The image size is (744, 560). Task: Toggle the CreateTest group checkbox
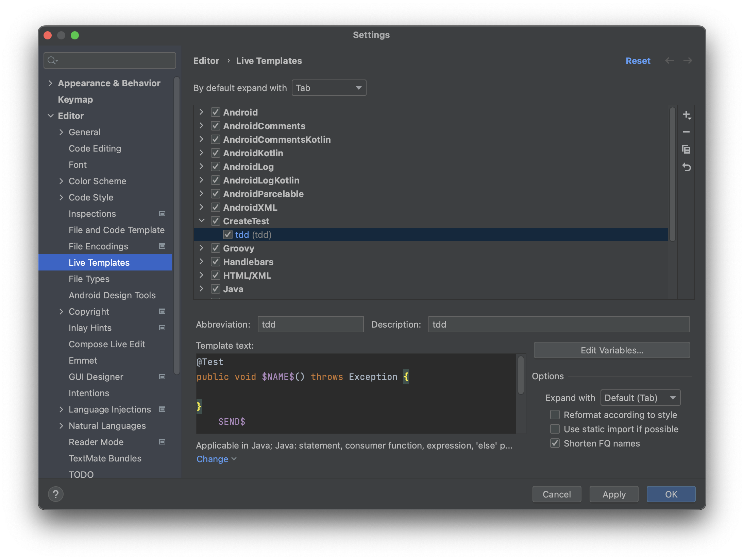tap(216, 221)
